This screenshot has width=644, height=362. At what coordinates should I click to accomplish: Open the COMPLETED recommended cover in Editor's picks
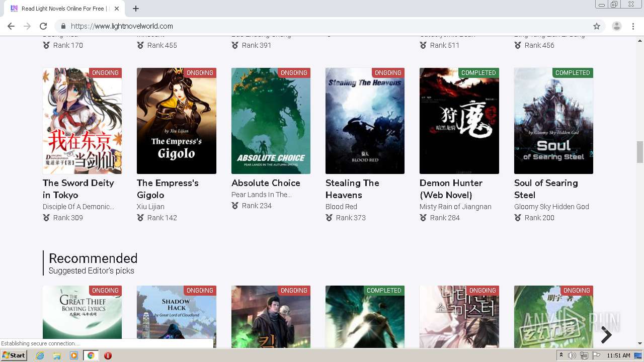click(365, 317)
